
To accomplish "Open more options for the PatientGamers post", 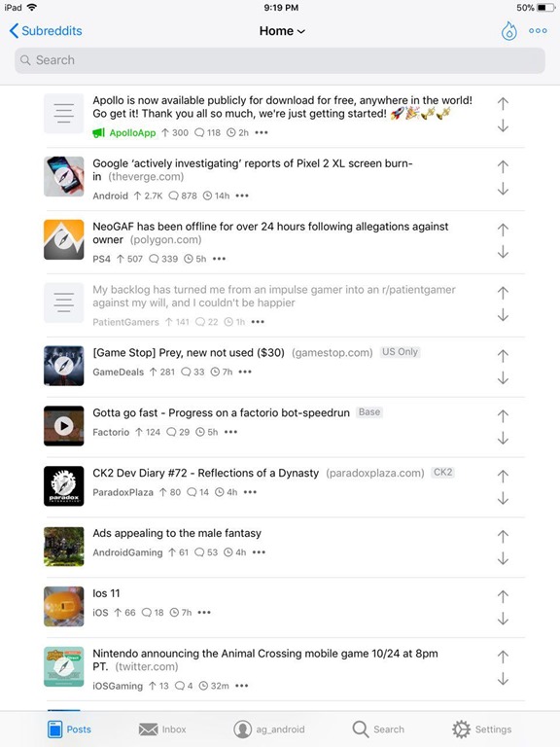I will 258,322.
